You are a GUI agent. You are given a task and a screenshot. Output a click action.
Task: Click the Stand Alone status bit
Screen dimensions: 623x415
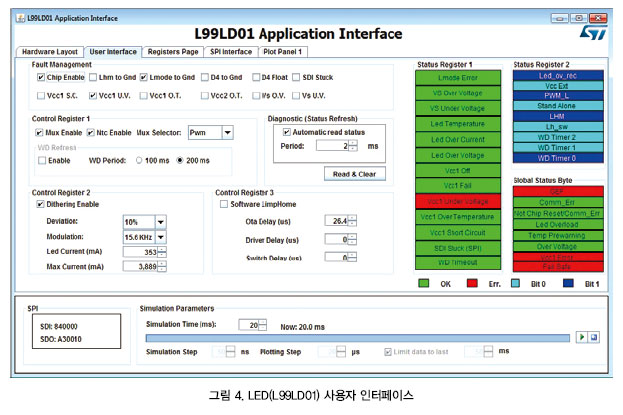point(558,106)
